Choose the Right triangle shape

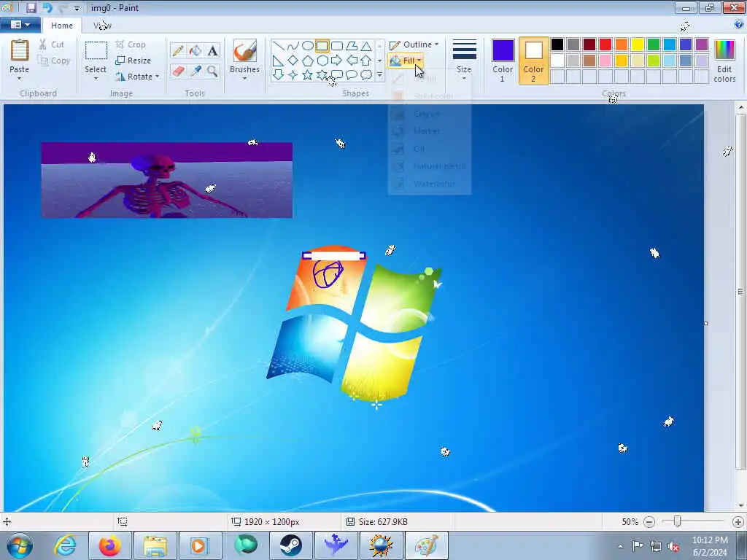point(279,61)
